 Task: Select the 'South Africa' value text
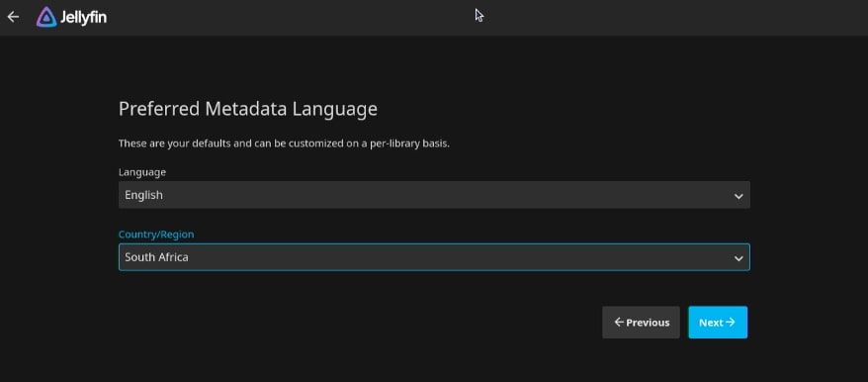tap(156, 257)
